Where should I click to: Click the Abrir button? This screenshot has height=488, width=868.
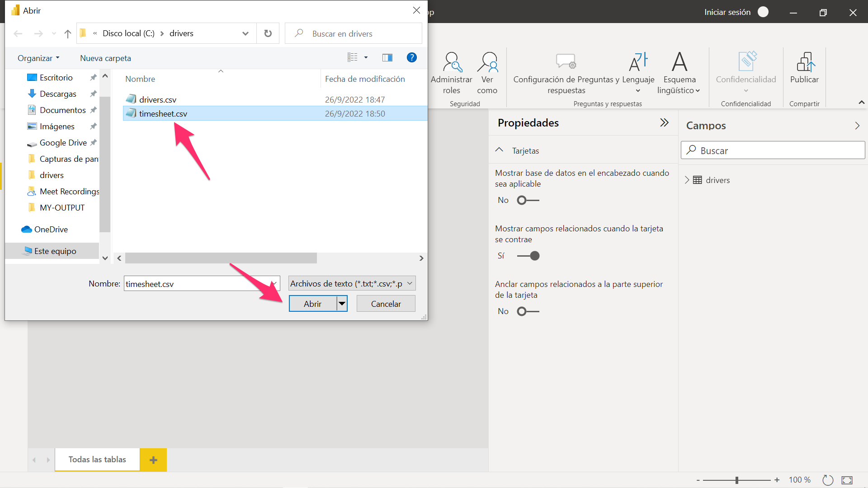click(313, 304)
